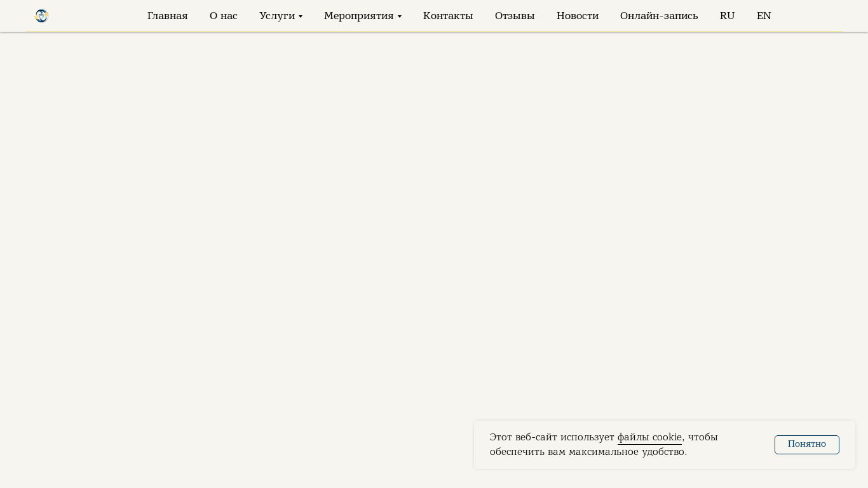The width and height of the screenshot is (868, 488).
Task: Open the О нас page
Action: [224, 16]
